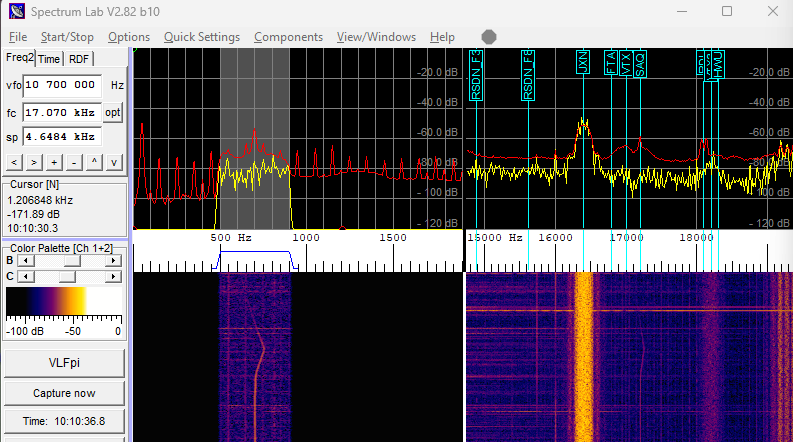This screenshot has width=793, height=442.
Task: Click the opt button
Action: pyautogui.click(x=113, y=112)
